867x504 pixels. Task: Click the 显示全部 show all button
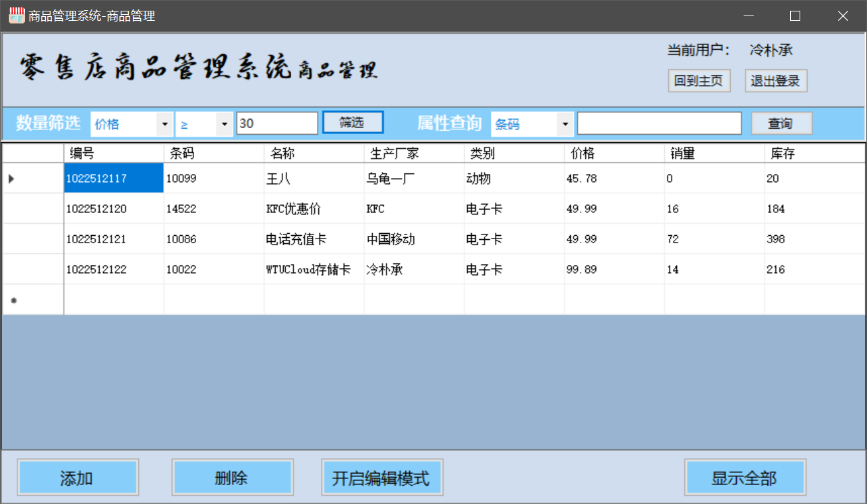(x=745, y=478)
